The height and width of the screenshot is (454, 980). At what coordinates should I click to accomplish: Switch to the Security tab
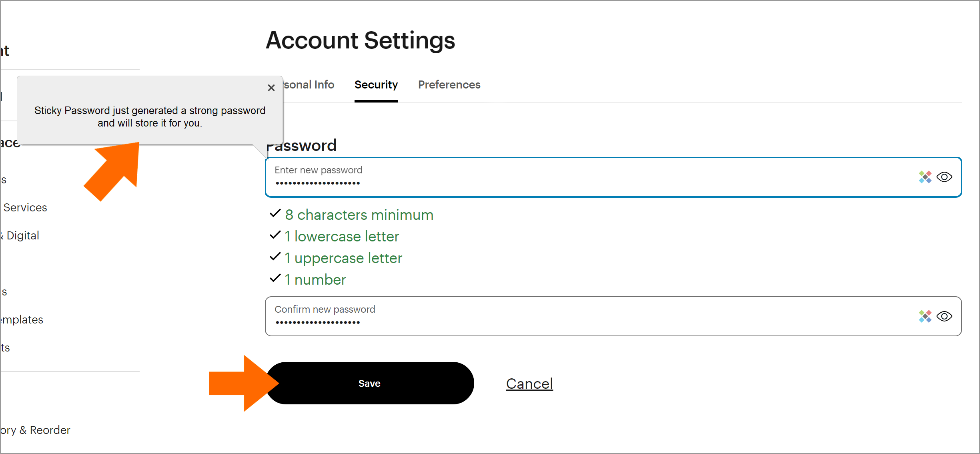tap(376, 85)
